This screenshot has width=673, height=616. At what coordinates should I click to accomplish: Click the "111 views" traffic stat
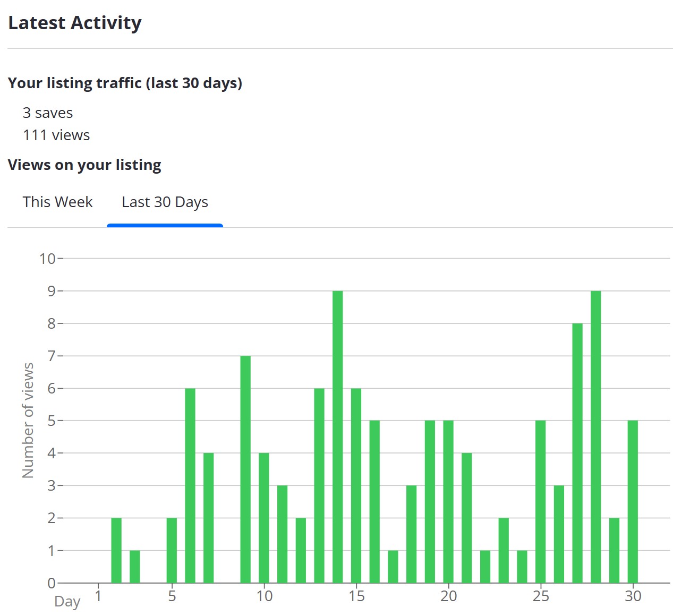tap(56, 135)
